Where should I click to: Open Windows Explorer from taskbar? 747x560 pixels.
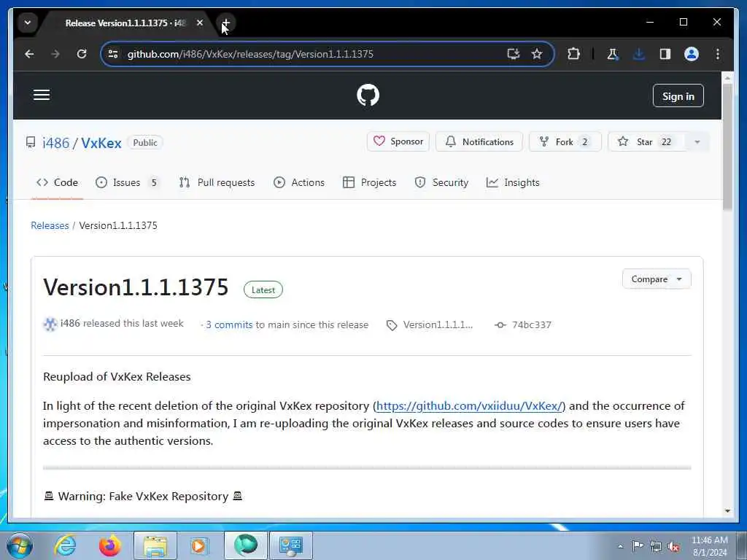(x=155, y=545)
